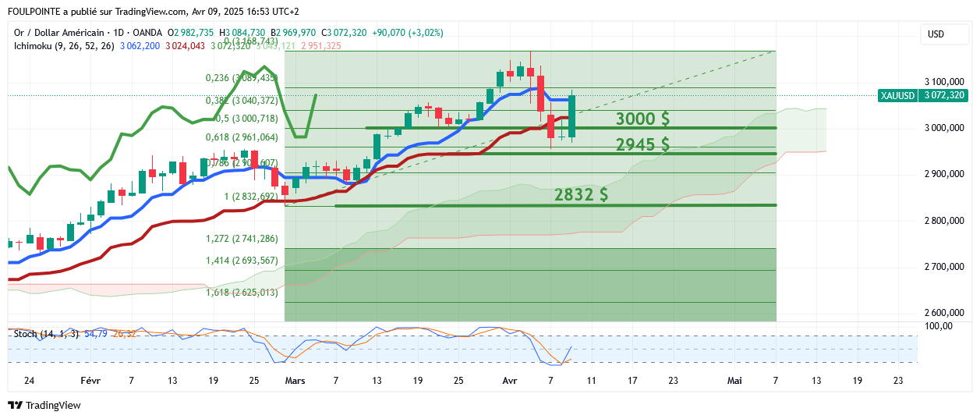Click the OANDA source label
The width and height of the screenshot is (980, 419).
pos(149,33)
